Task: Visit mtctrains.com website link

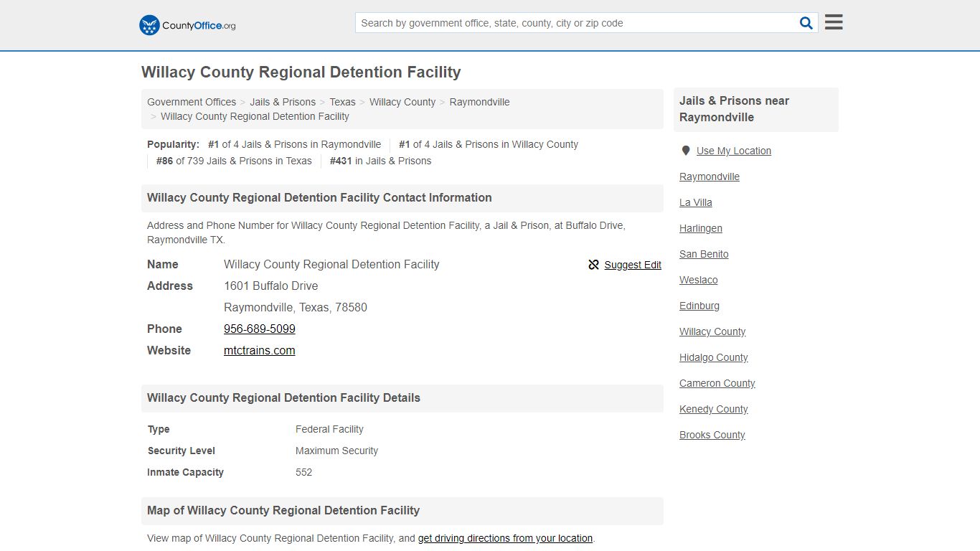Action: point(260,350)
